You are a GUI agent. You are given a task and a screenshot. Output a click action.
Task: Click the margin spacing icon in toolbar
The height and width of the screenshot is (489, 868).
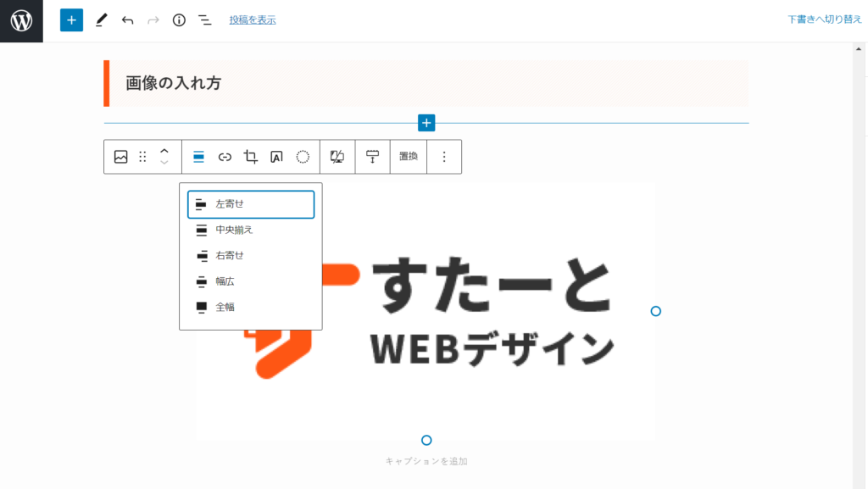coord(373,157)
